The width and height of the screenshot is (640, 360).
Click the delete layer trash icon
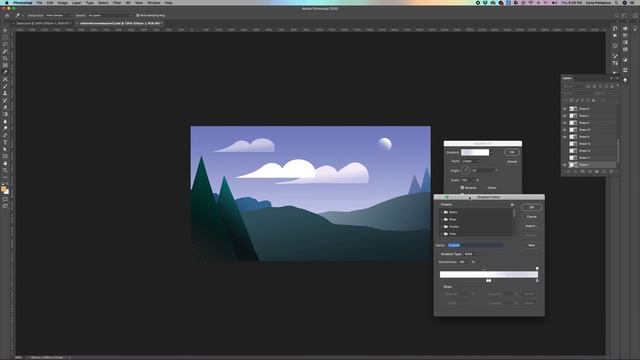tap(611, 171)
